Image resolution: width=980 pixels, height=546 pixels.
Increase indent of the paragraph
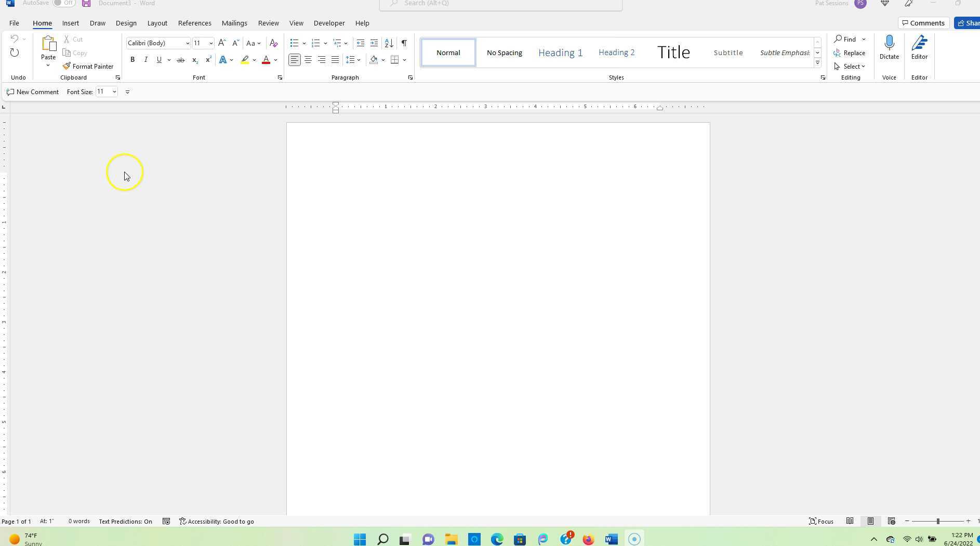pos(374,43)
